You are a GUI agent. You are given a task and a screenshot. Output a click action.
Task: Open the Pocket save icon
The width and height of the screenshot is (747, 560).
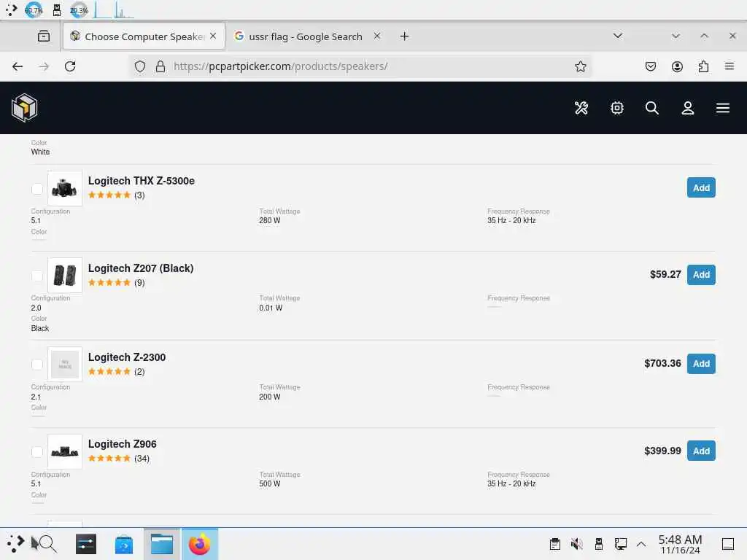651,66
